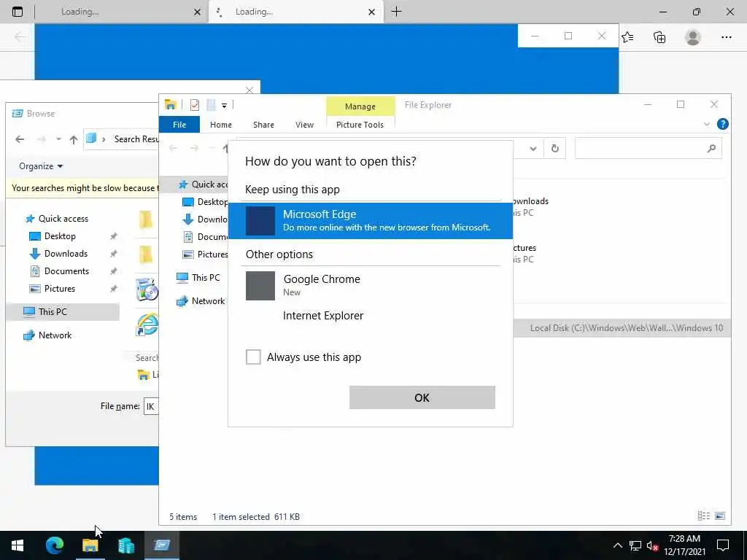Pick Internet Explorer to open the file

click(371, 316)
